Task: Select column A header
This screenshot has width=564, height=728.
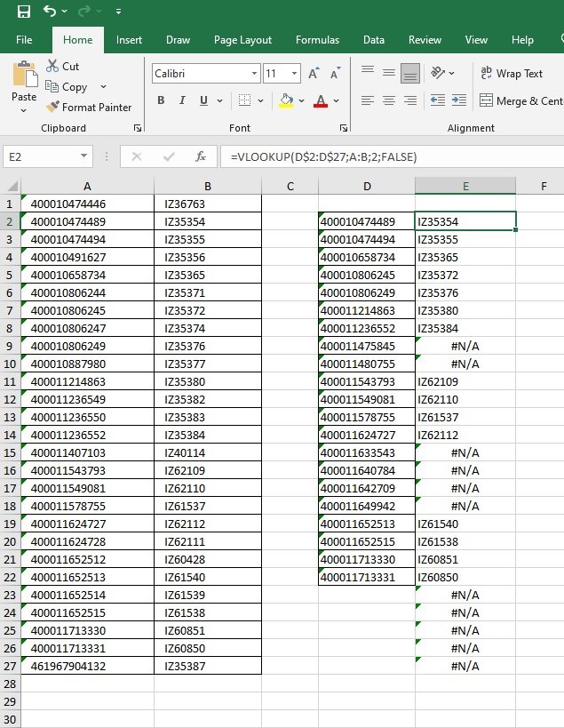Action: [87, 186]
